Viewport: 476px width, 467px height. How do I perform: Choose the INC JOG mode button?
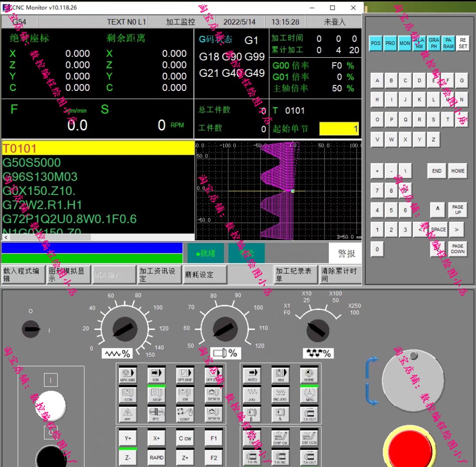point(281,395)
